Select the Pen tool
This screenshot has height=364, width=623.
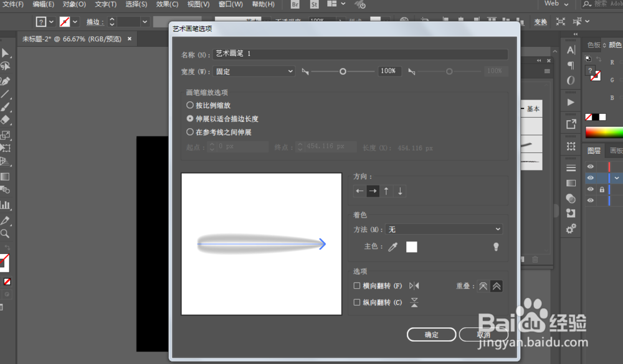tap(5, 81)
